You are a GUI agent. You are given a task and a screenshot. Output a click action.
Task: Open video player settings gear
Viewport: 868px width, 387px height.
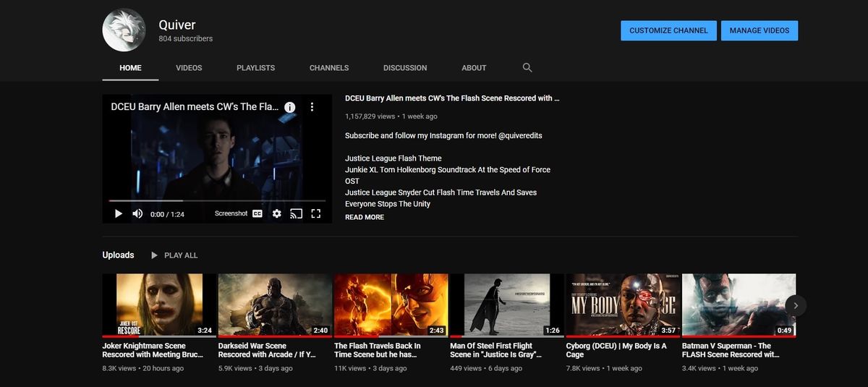(x=276, y=213)
